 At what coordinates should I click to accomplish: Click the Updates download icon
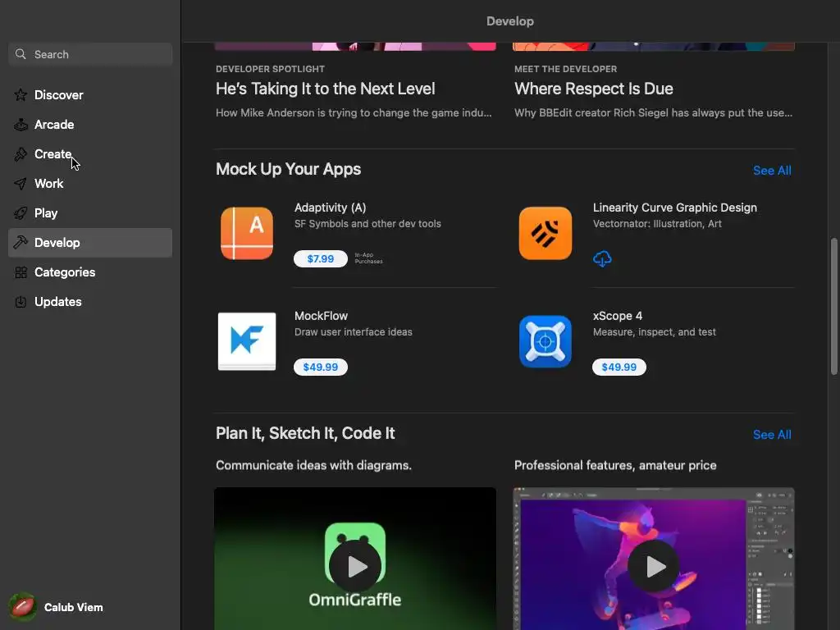coord(21,302)
